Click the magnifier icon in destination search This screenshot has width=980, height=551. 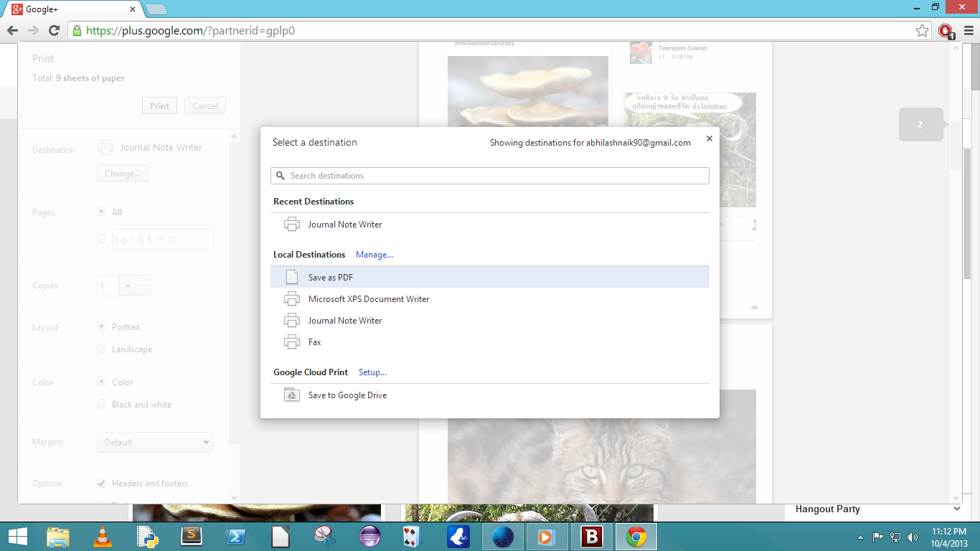[x=281, y=176]
